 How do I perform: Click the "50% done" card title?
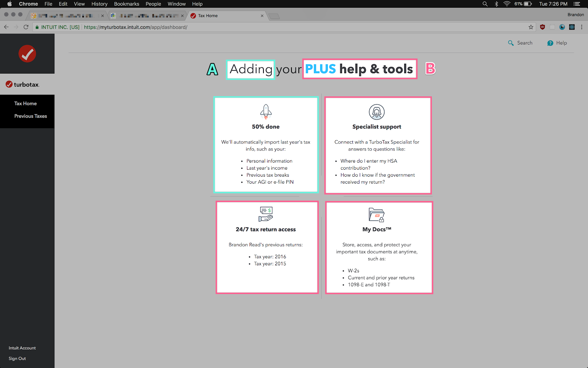pyautogui.click(x=266, y=127)
